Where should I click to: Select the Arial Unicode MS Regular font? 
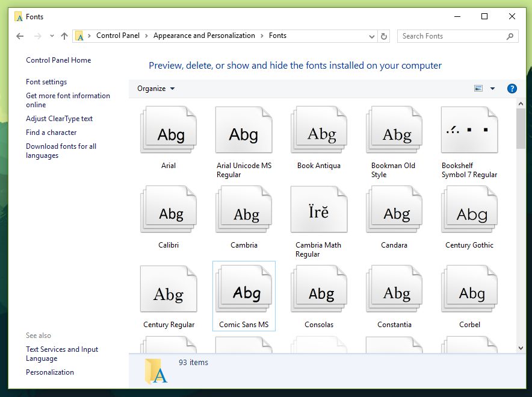click(244, 130)
